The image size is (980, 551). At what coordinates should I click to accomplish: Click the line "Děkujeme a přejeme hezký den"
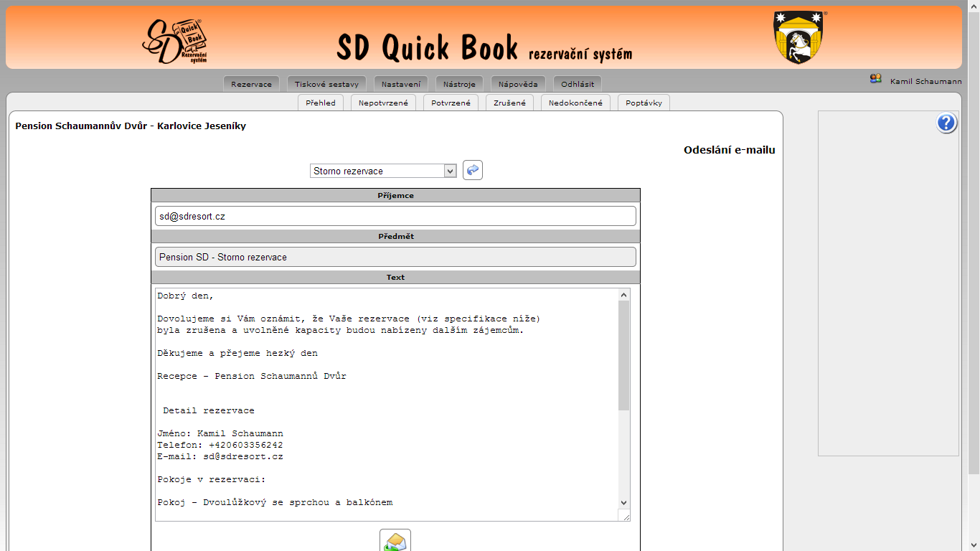point(237,353)
